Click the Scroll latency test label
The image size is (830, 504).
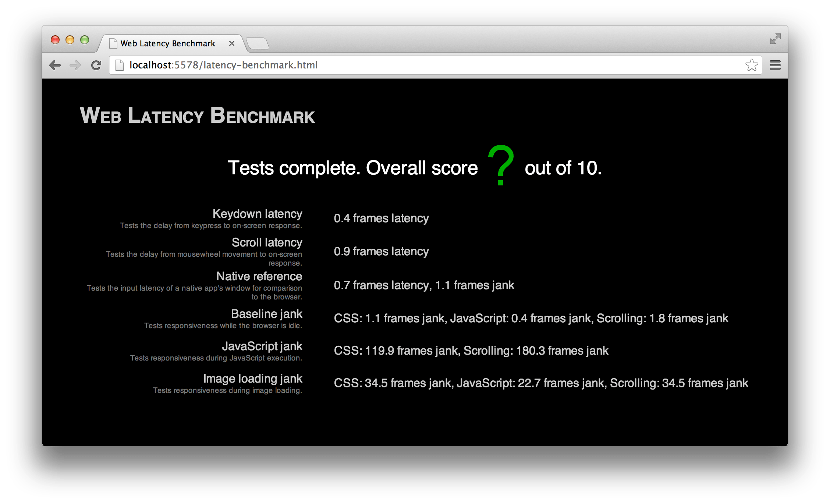coord(267,242)
